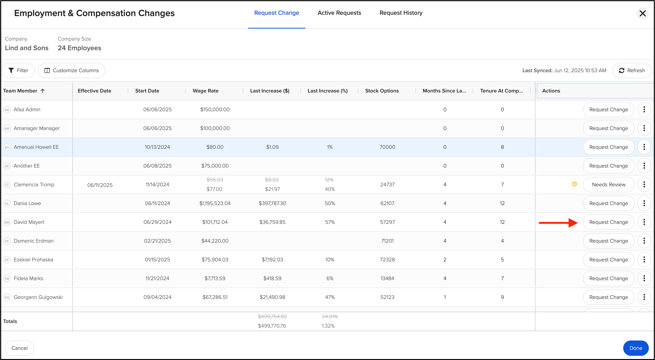Open kebab menu for Amanager Manager row
Viewport: 655px width, 360px height.
tap(644, 128)
